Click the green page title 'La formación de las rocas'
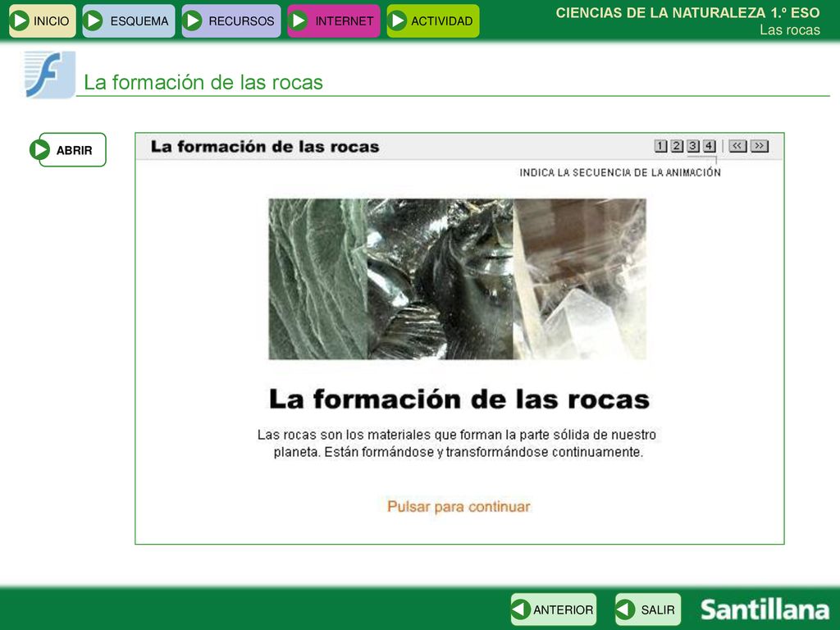Image resolution: width=840 pixels, height=630 pixels. [203, 83]
